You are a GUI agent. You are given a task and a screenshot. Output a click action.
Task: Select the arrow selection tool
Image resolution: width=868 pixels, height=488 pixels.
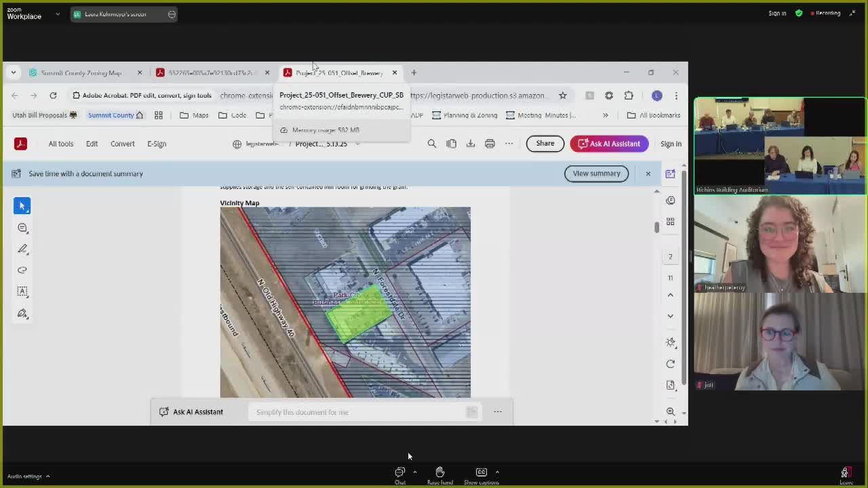[22, 206]
